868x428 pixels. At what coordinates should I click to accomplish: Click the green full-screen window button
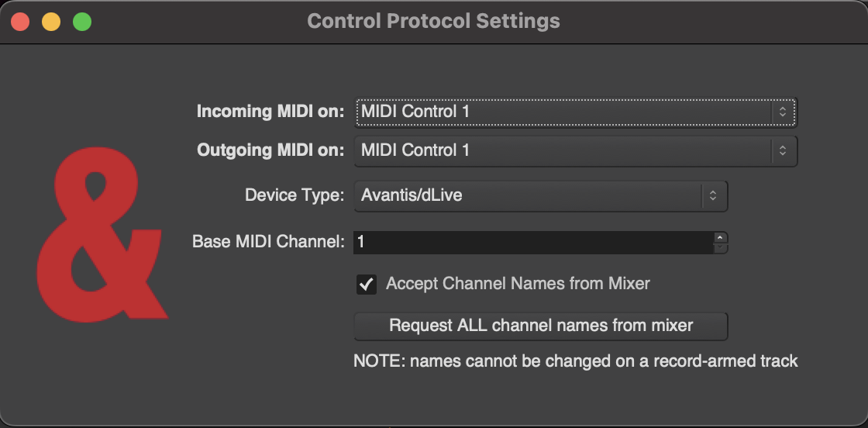click(x=82, y=22)
